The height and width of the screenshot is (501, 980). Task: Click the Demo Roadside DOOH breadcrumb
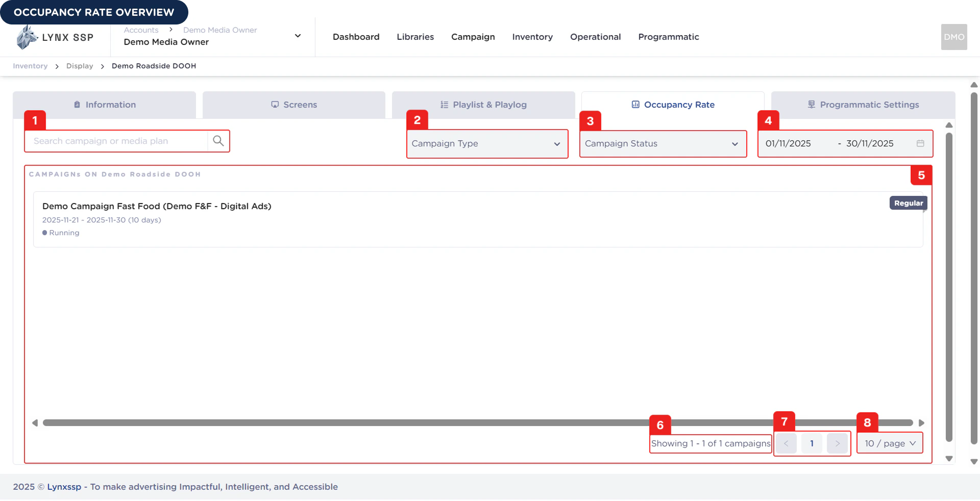(154, 66)
